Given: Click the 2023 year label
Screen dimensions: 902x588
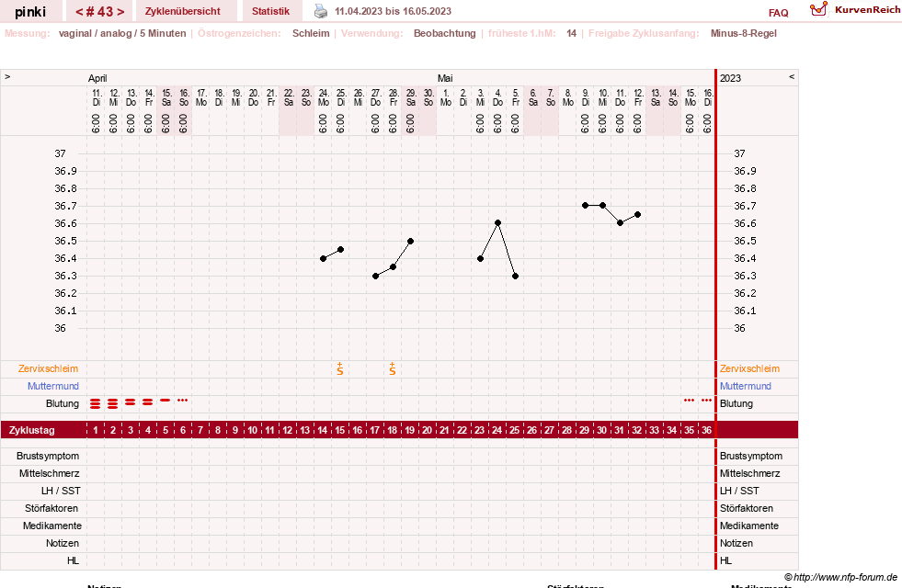Looking at the screenshot, I should point(731,78).
